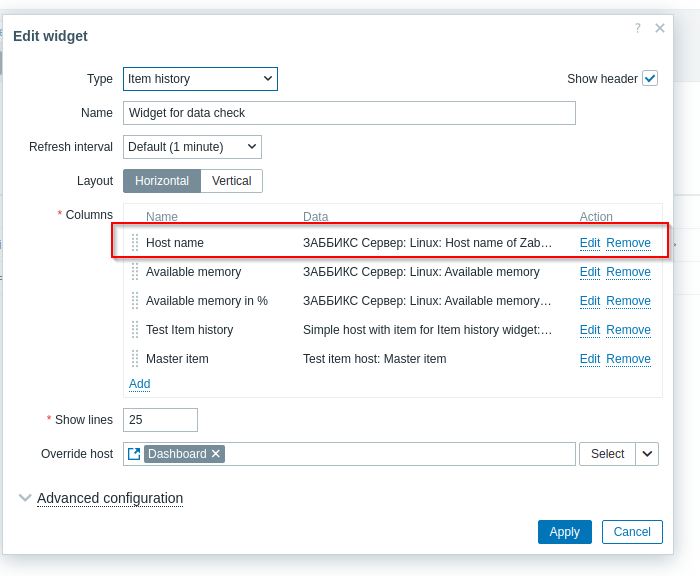Click Apply to save the widget

[x=565, y=532]
